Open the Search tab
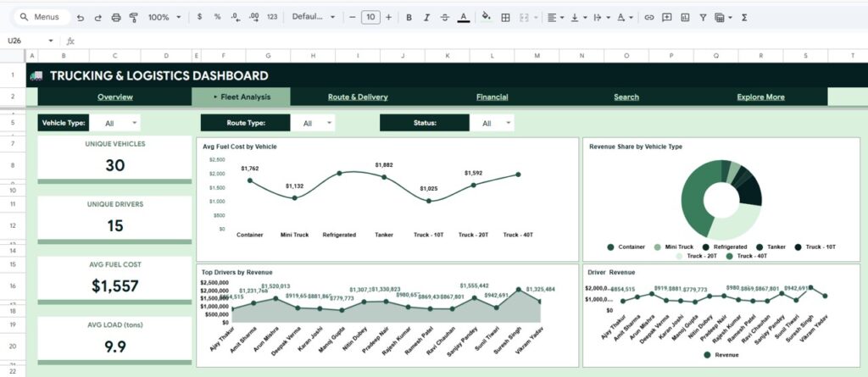 626,97
